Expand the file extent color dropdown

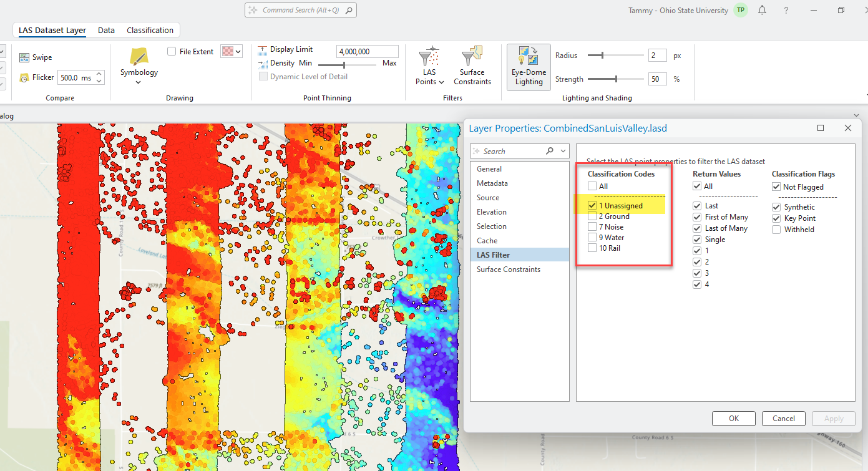click(232, 52)
